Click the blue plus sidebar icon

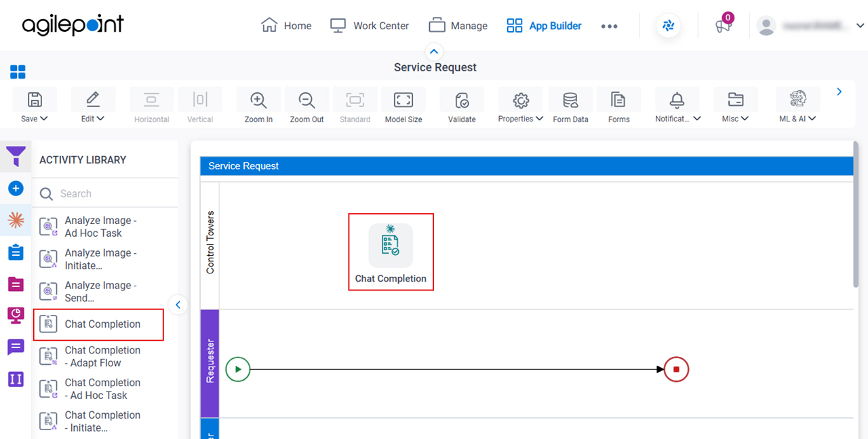16,189
